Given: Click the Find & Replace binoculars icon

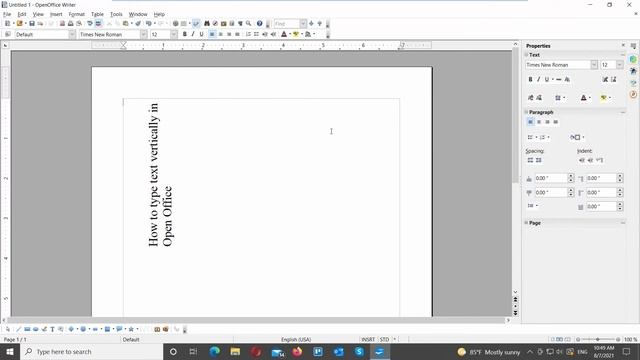Looking at the screenshot, I should [207, 24].
